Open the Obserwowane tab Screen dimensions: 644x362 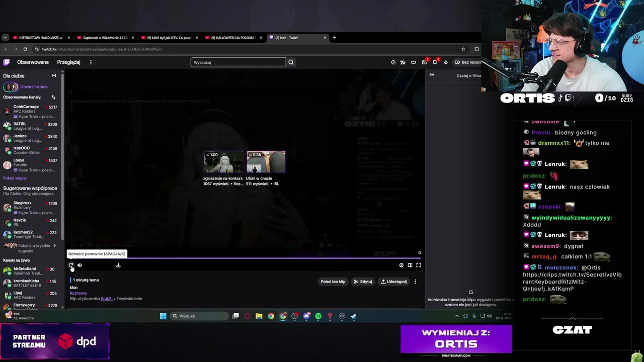[x=33, y=62]
